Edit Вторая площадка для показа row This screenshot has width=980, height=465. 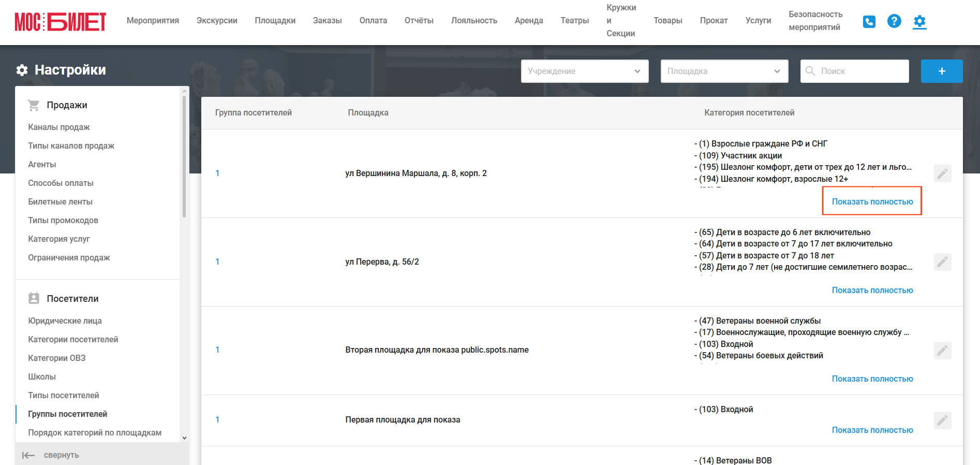pos(943,351)
